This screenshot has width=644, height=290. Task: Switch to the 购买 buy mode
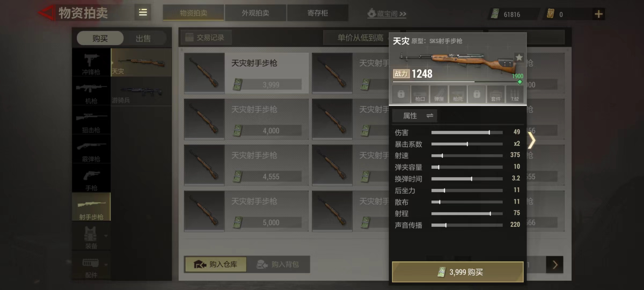[x=100, y=38]
